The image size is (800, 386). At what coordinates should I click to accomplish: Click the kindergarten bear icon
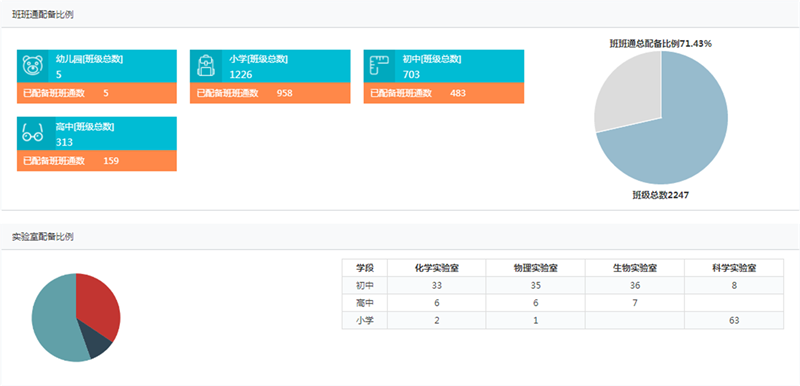[33, 66]
